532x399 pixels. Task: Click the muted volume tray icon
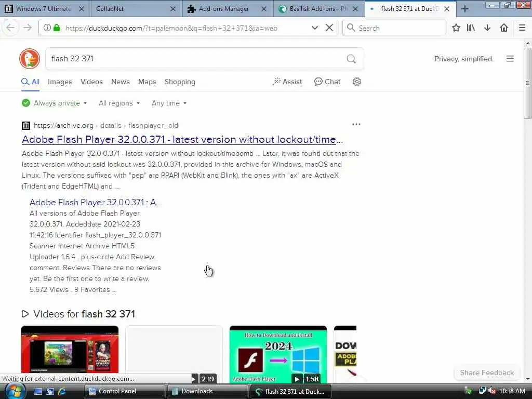(492, 391)
